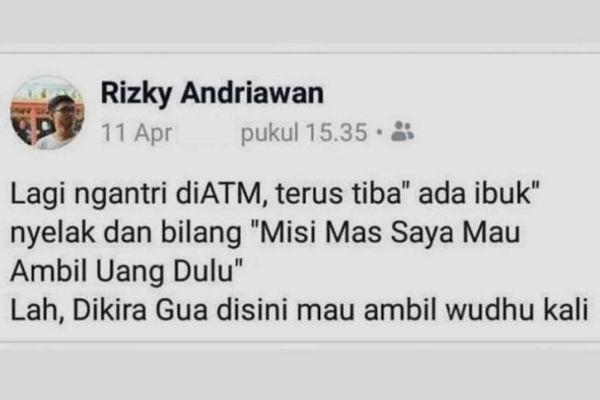The width and height of the screenshot is (600, 400).
Task: Click the Ambil Uang Dulu text line
Action: 127,271
